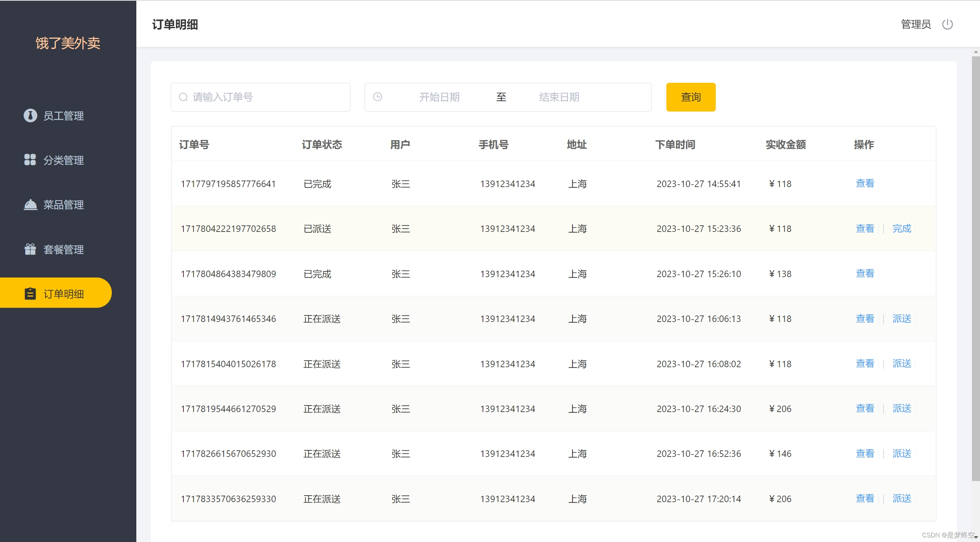View order 1717833570636259330

click(x=865, y=498)
